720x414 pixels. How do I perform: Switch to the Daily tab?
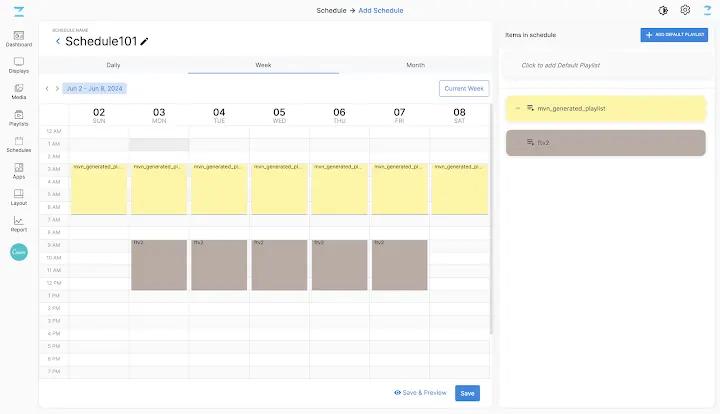click(x=113, y=65)
